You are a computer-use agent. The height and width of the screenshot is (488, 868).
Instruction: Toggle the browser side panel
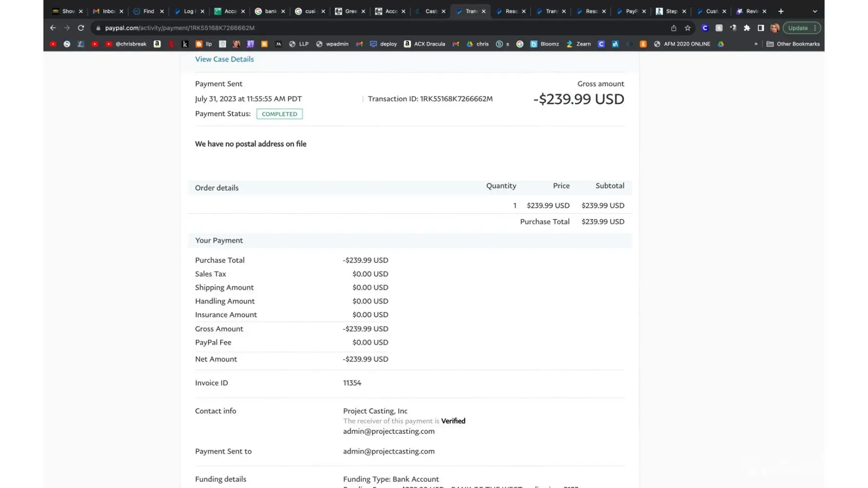click(x=761, y=28)
